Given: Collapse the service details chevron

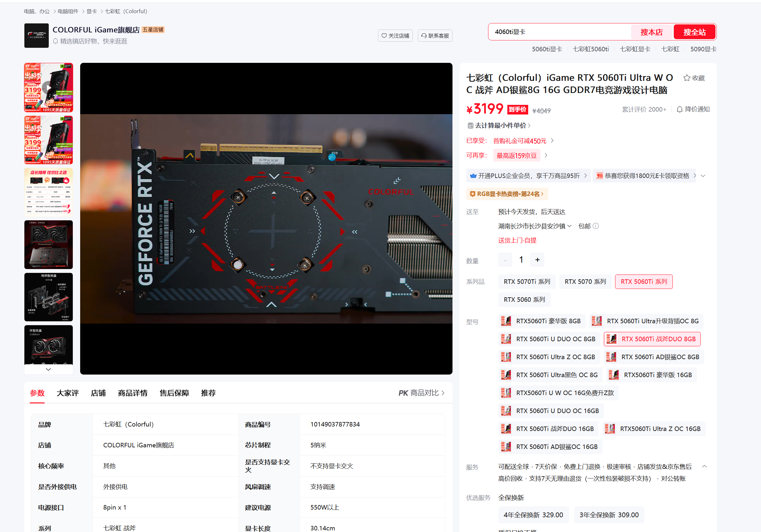Looking at the screenshot, I should [x=704, y=466].
